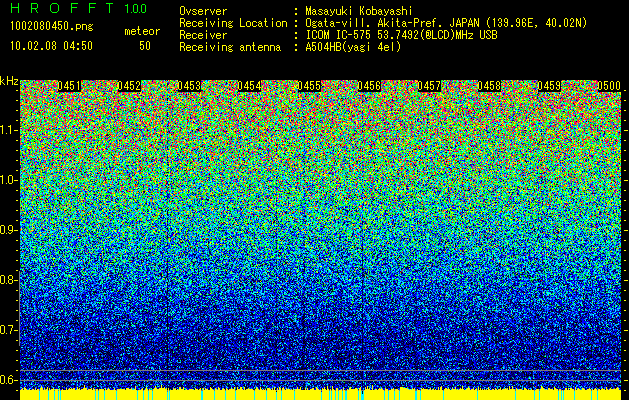629x400 pixels.
Task: Click the Receiver field label
Action: click(x=203, y=35)
